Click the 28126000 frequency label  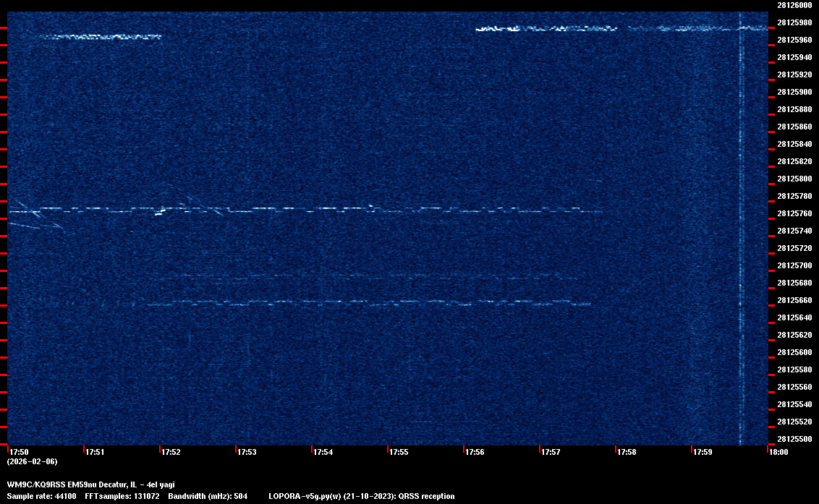(794, 5)
